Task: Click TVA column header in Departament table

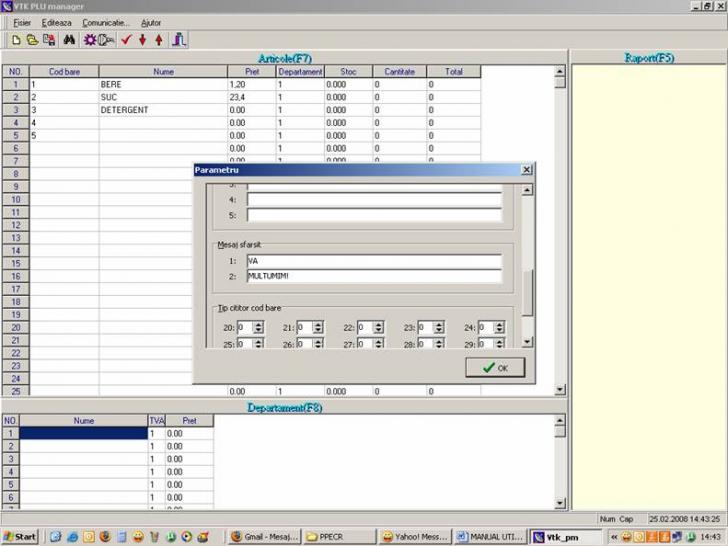Action: point(156,421)
